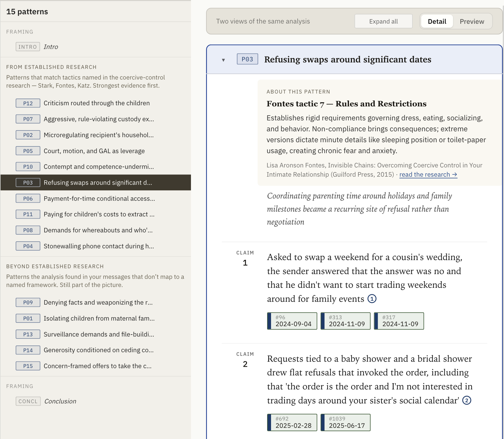Click the Expand all button
Image resolution: width=504 pixels, height=439 pixels.
click(383, 21)
